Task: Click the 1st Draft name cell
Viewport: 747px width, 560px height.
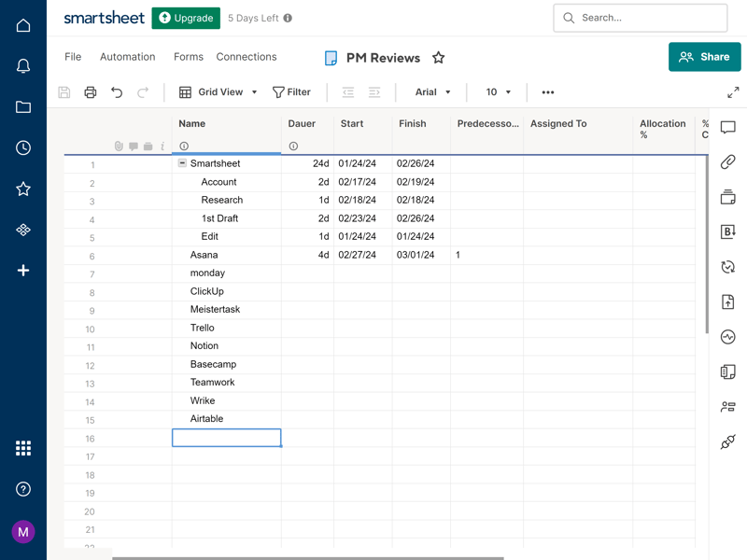Action: [226, 218]
